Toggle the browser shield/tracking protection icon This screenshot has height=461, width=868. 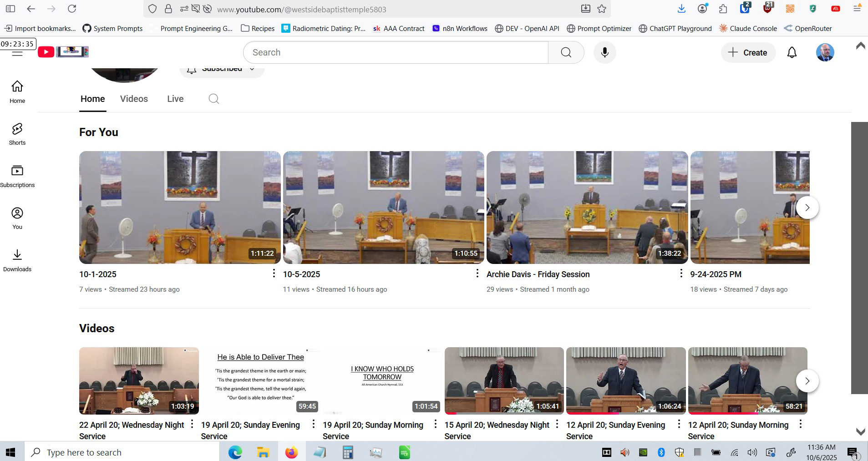click(152, 9)
